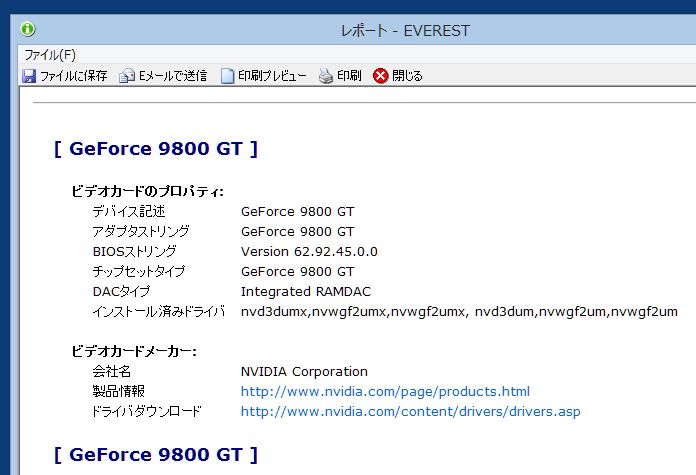Click 閉じる button label
The height and width of the screenshot is (475, 696).
coord(407,76)
